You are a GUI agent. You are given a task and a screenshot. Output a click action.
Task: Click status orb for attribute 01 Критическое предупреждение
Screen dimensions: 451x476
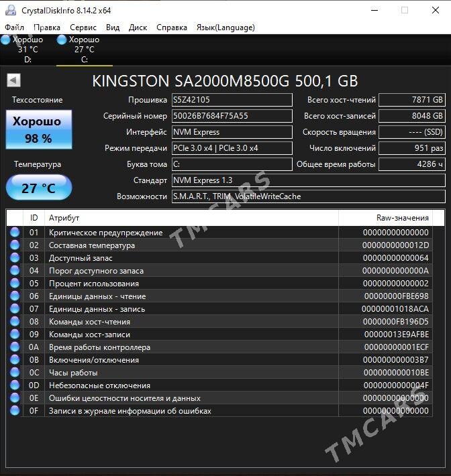pos(15,232)
